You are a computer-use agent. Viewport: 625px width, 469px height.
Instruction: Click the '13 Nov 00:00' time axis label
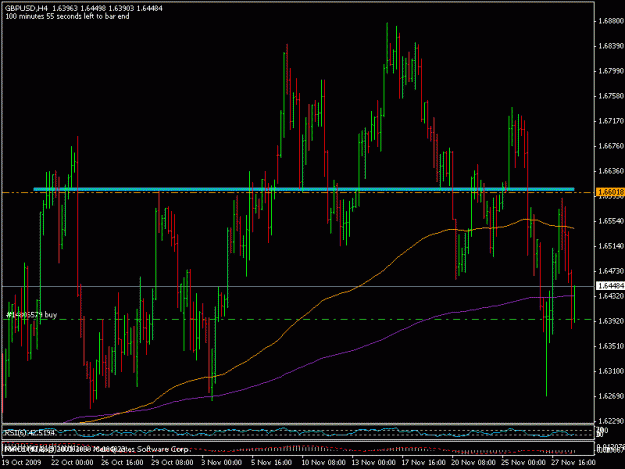(x=373, y=463)
